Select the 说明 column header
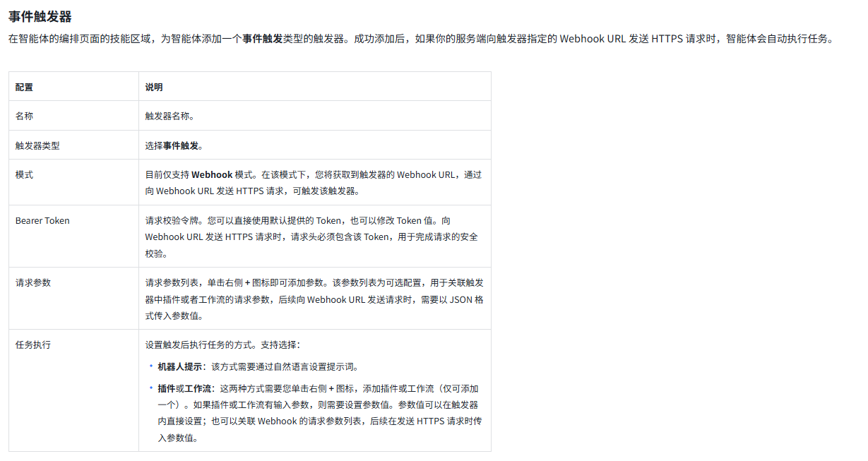Viewport: 868px width, 461px height. tap(154, 87)
